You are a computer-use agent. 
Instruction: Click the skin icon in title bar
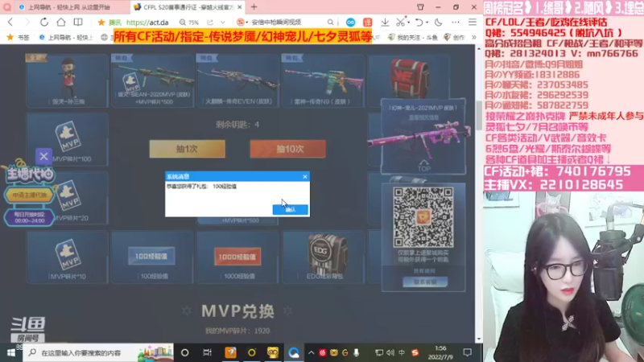click(420, 7)
